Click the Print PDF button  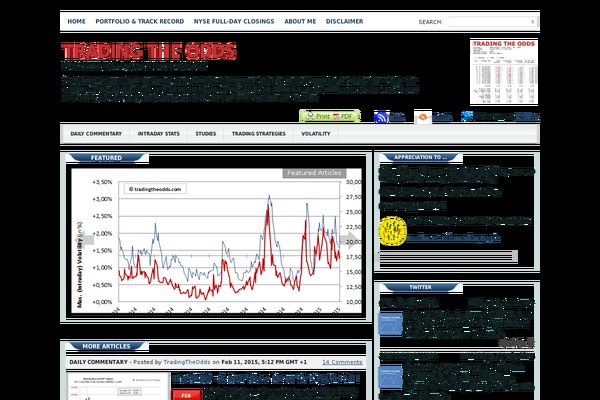coord(330,116)
